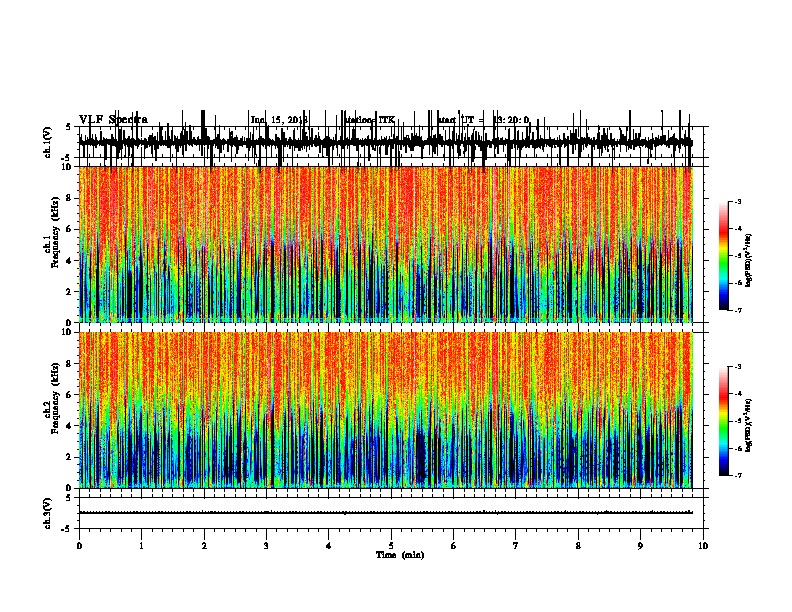Click the ch.3(V) axis label
The image size is (792, 612).
[47, 513]
